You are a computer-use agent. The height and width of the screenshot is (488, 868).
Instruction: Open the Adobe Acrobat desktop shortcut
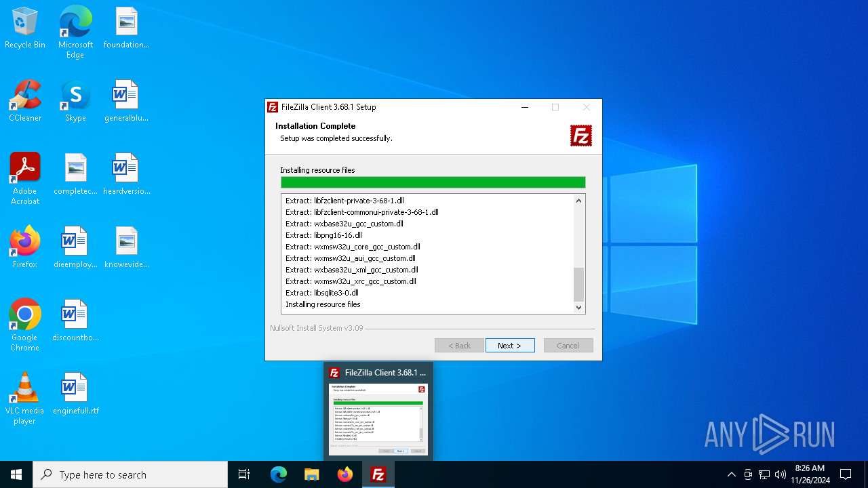pyautogui.click(x=25, y=179)
